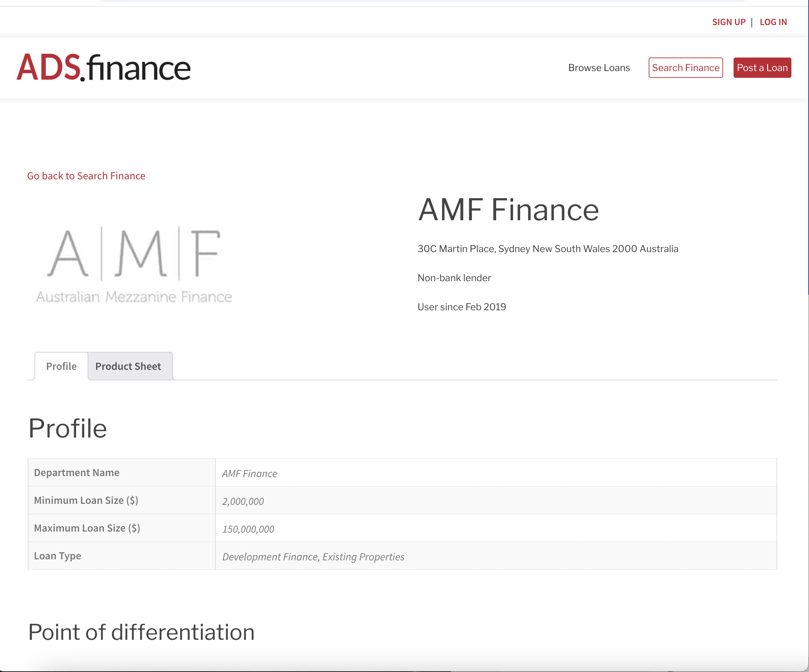Image resolution: width=809 pixels, height=672 pixels.
Task: Switch to the Profile tab
Action: [61, 366]
